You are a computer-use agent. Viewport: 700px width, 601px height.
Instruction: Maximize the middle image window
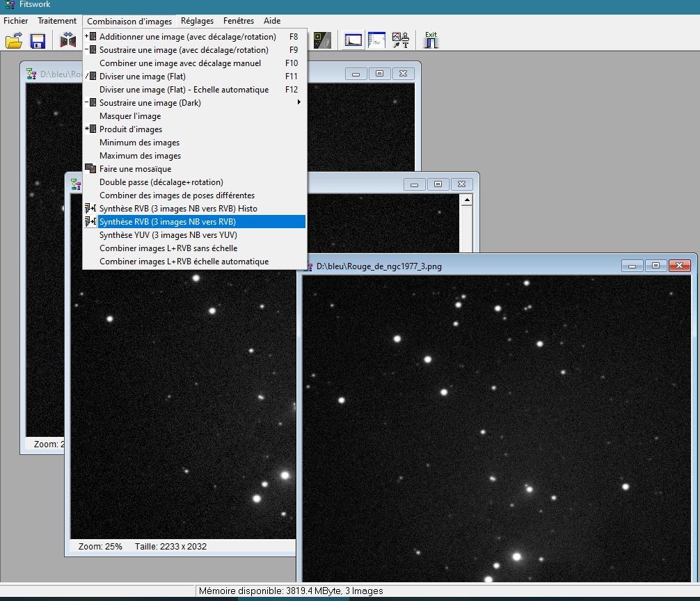[438, 184]
